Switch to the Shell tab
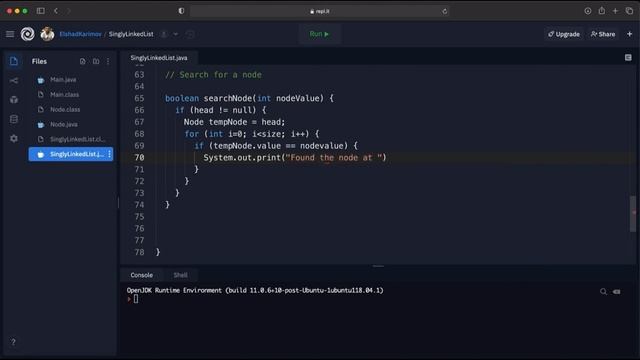 tap(180, 275)
